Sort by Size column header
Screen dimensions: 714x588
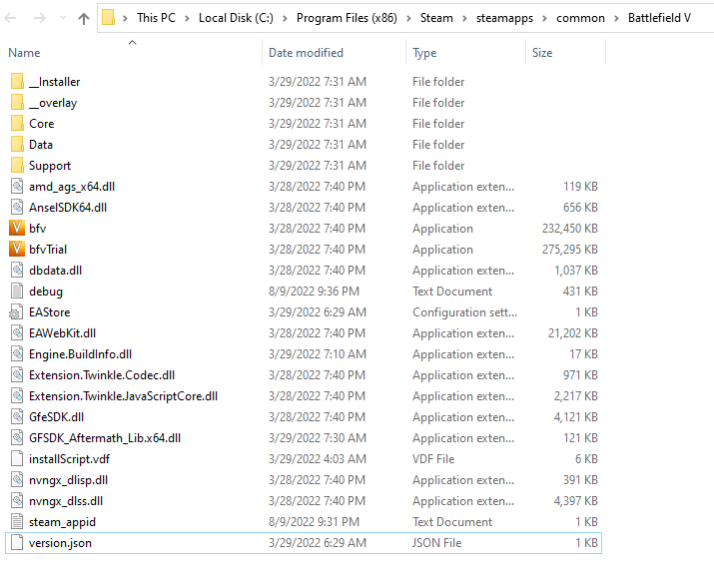(x=542, y=53)
